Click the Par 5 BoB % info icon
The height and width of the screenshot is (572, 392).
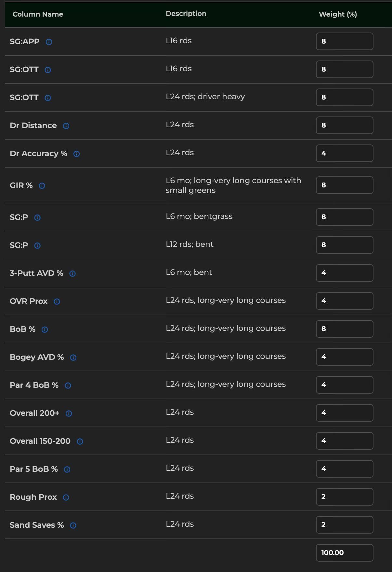coord(67,470)
